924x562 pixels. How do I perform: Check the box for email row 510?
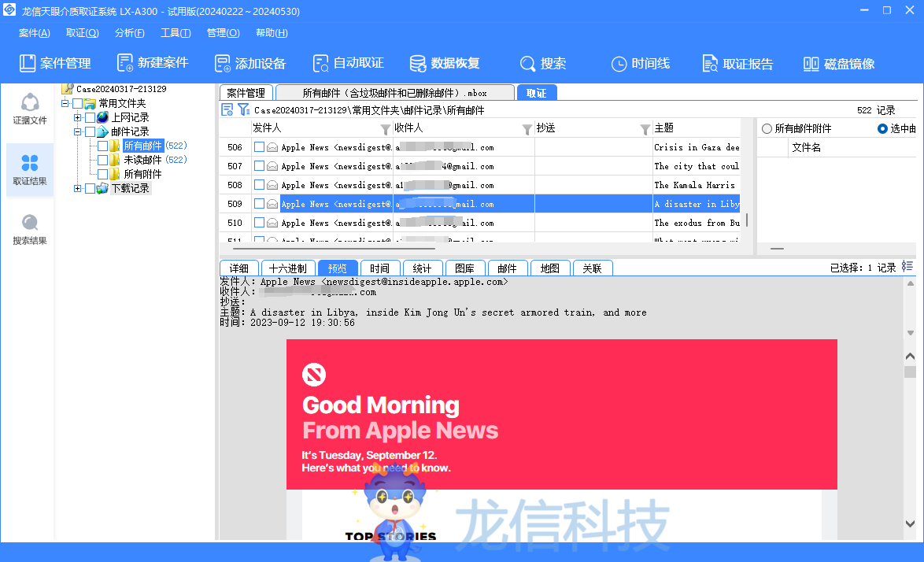tap(259, 222)
